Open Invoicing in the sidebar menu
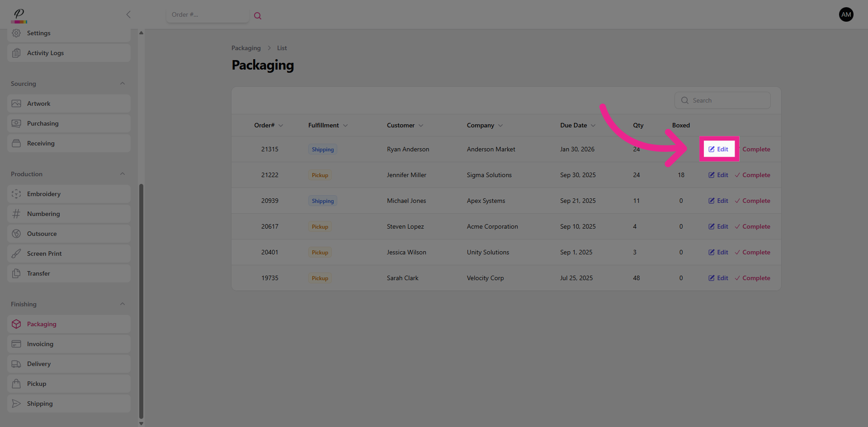Image resolution: width=868 pixels, height=427 pixels. click(40, 344)
